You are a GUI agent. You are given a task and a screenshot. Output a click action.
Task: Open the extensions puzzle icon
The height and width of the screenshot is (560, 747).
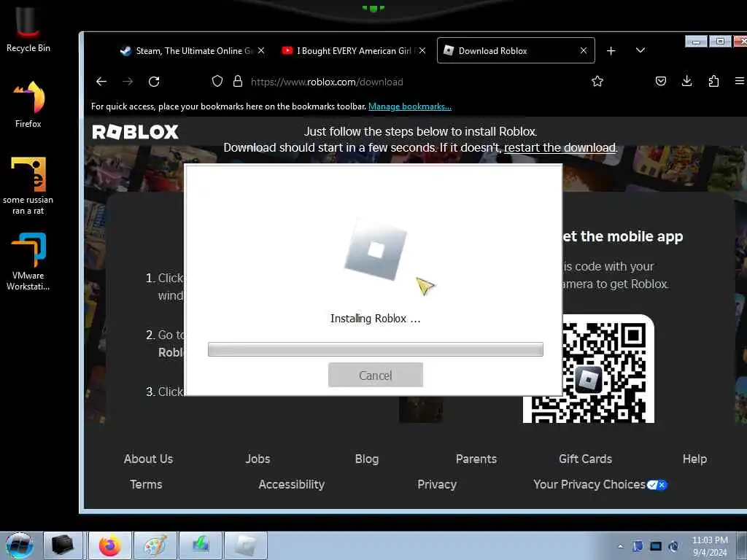(x=713, y=82)
